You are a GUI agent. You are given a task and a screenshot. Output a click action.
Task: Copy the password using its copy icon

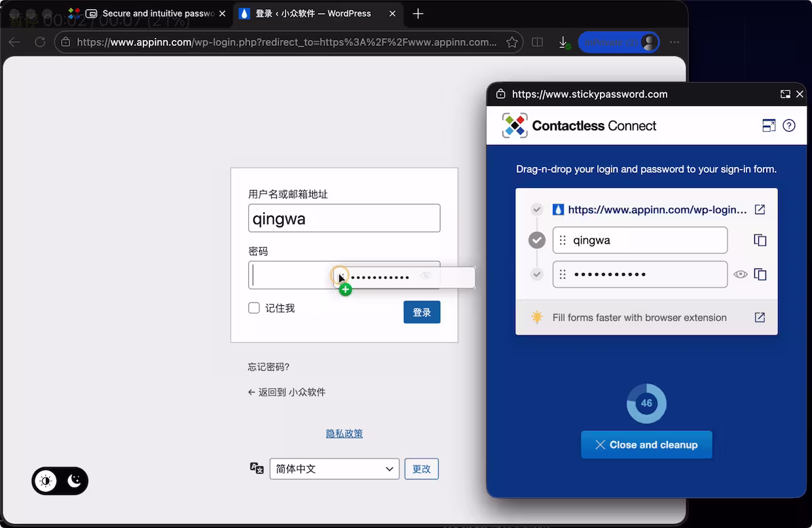(x=760, y=274)
